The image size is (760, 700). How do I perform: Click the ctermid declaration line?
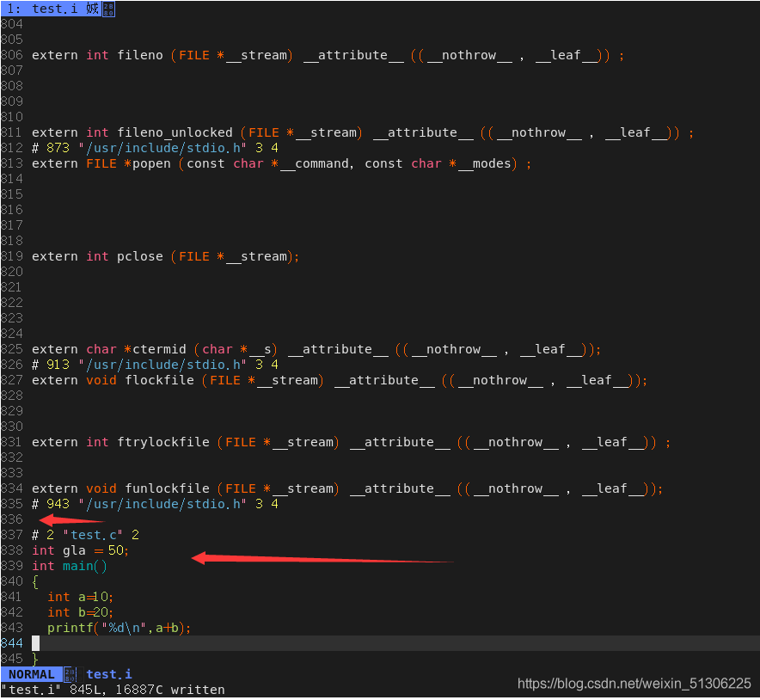point(316,349)
